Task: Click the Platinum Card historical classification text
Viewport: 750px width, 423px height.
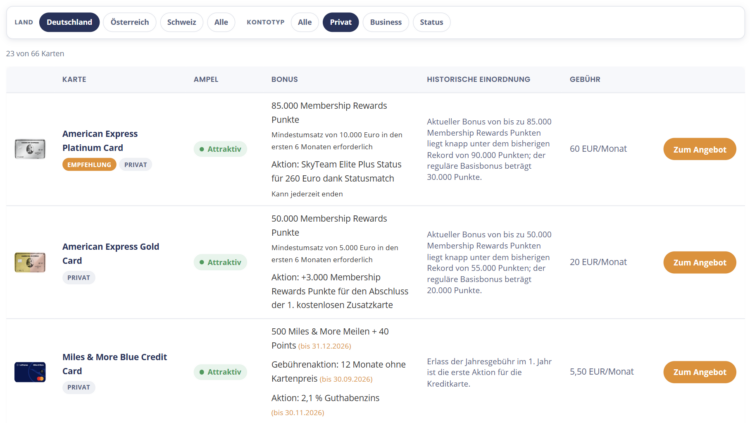Action: (x=489, y=149)
